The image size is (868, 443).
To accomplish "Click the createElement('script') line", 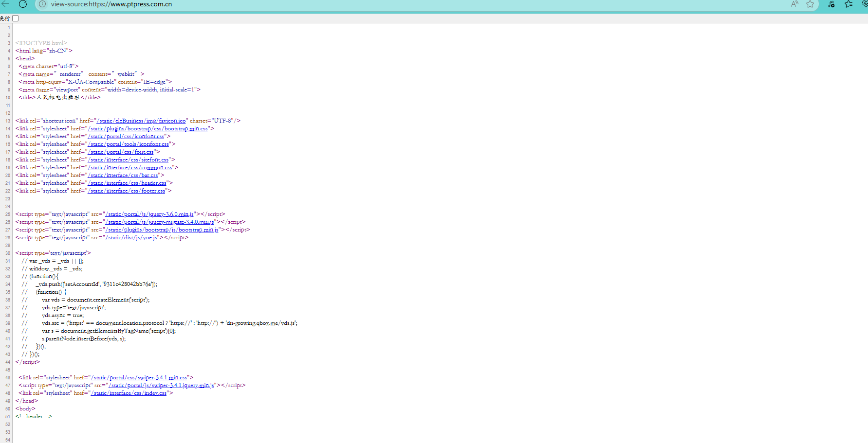I will pyautogui.click(x=86, y=300).
